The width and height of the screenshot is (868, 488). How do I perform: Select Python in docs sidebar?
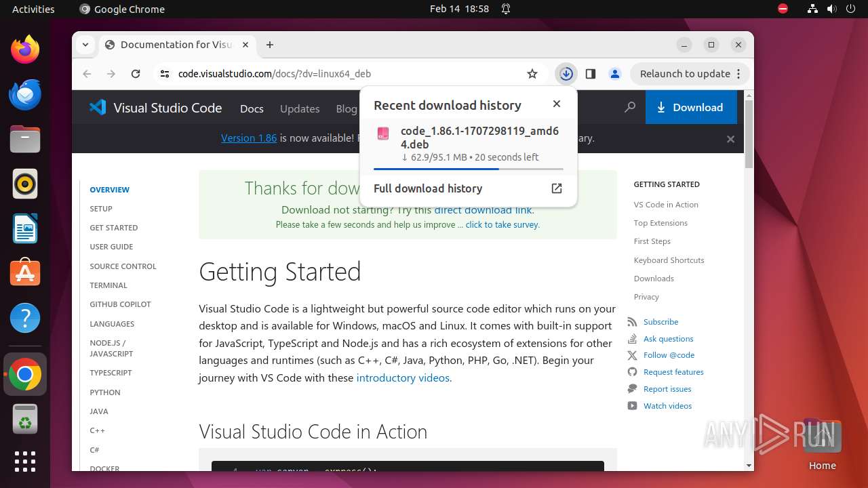click(x=105, y=392)
